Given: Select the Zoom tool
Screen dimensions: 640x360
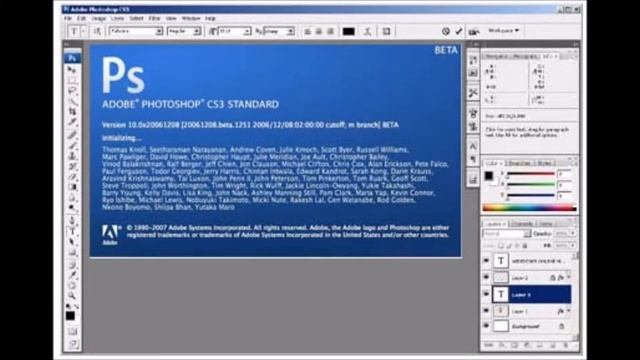Looking at the screenshot, I should click(x=72, y=295).
